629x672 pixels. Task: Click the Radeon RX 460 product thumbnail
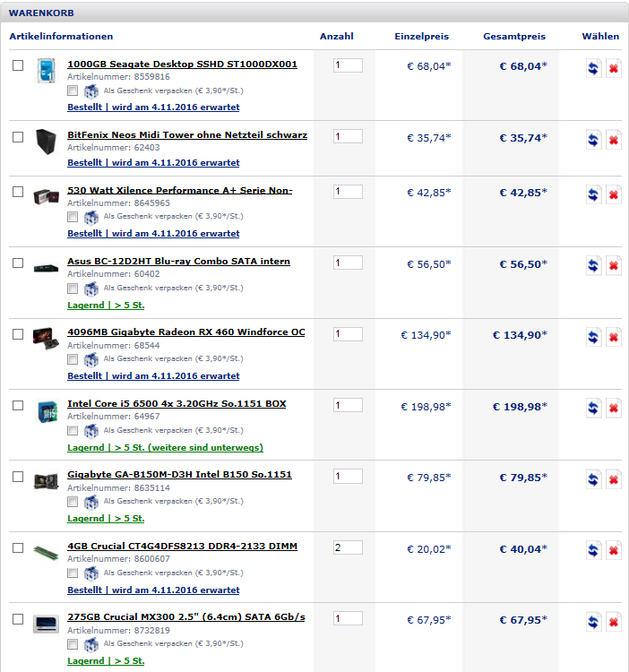(46, 339)
